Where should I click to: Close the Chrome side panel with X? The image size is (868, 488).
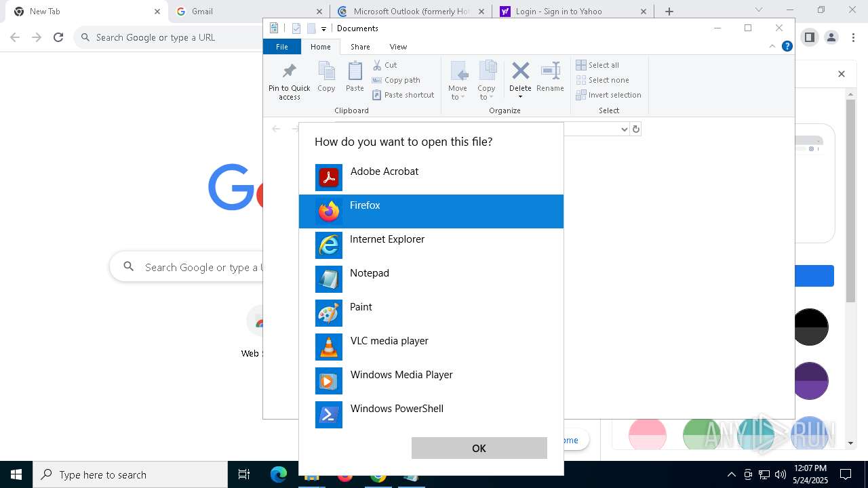coord(842,74)
